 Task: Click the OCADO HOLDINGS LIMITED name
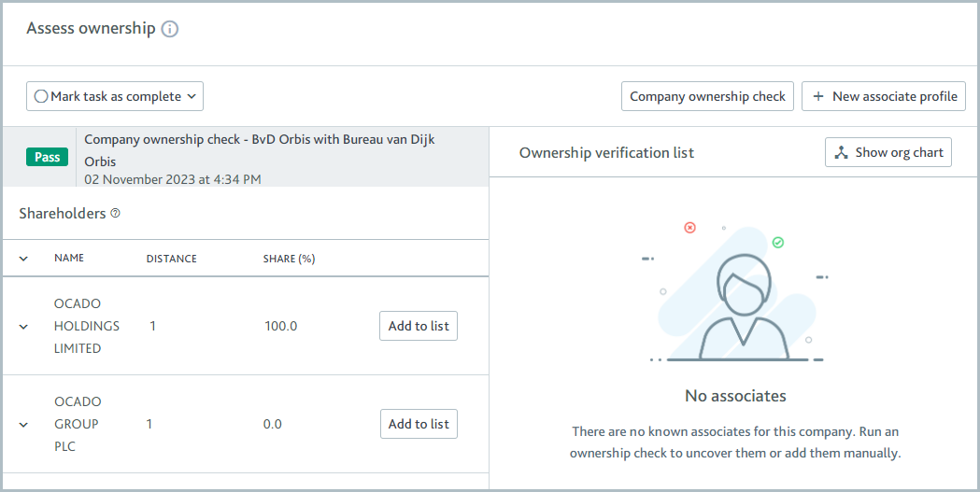[86, 326]
